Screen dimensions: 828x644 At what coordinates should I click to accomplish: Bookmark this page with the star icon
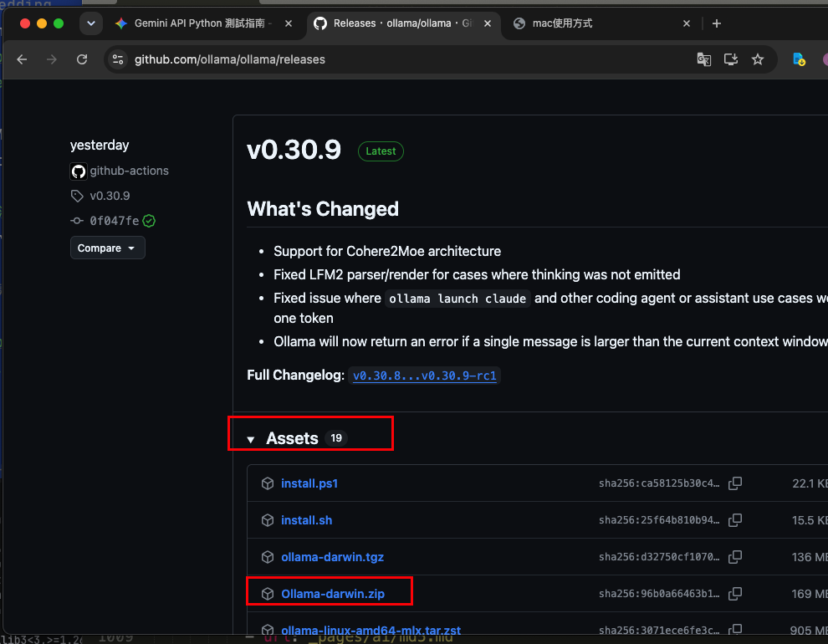click(758, 59)
